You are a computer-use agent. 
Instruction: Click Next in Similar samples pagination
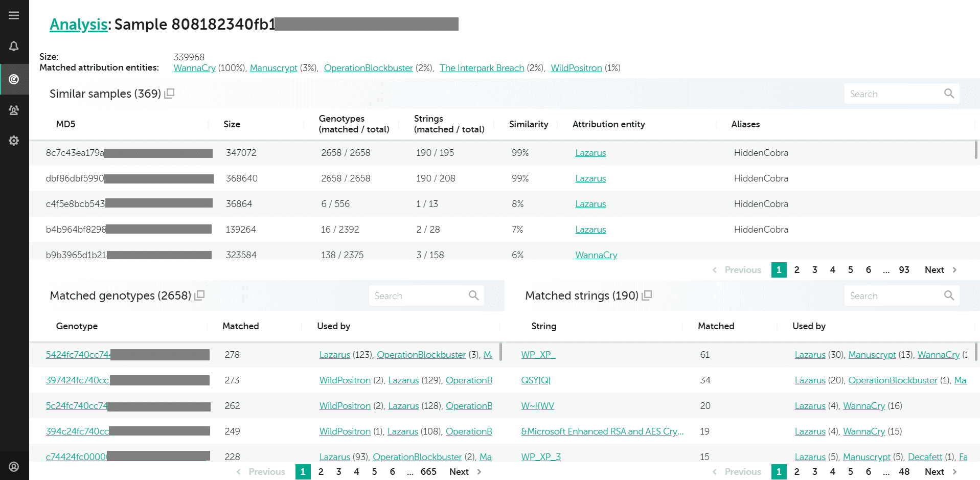941,270
